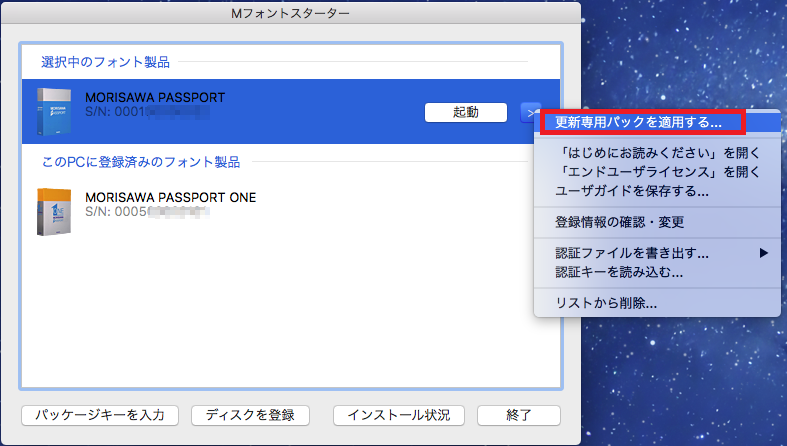Choose 認証キーを読み込む... menu entry
Viewport: 787px width, 446px height.
click(619, 271)
